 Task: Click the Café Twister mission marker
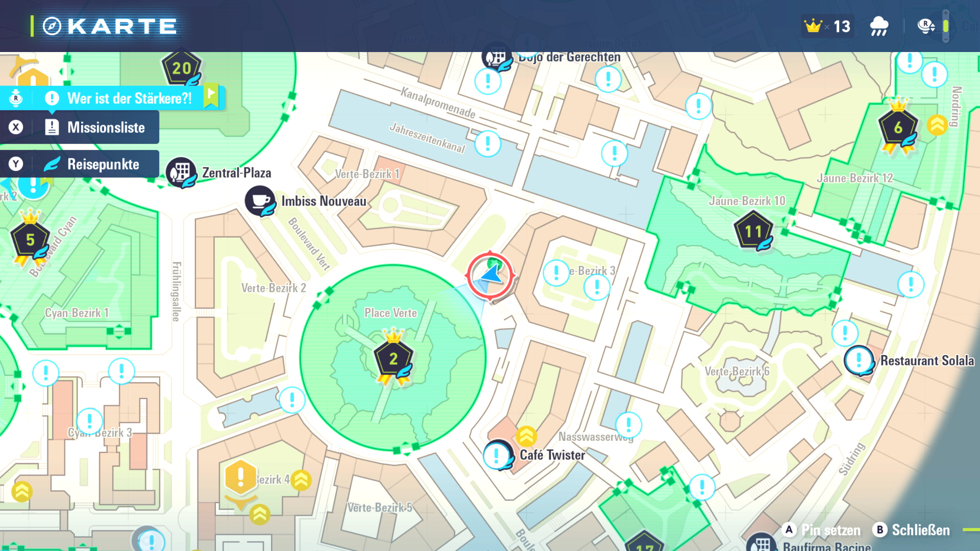click(497, 455)
